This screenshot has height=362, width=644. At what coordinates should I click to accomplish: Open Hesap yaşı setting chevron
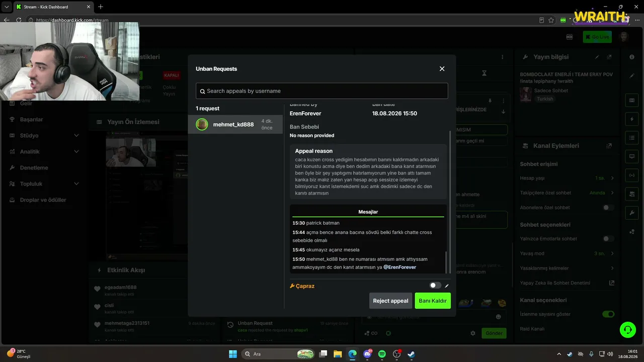[x=612, y=178]
